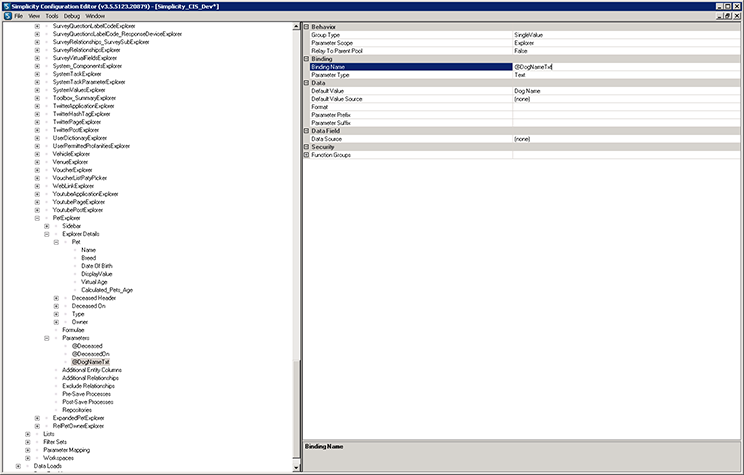Select the Formulae tree item
This screenshot has width=744, height=475.
tap(73, 330)
